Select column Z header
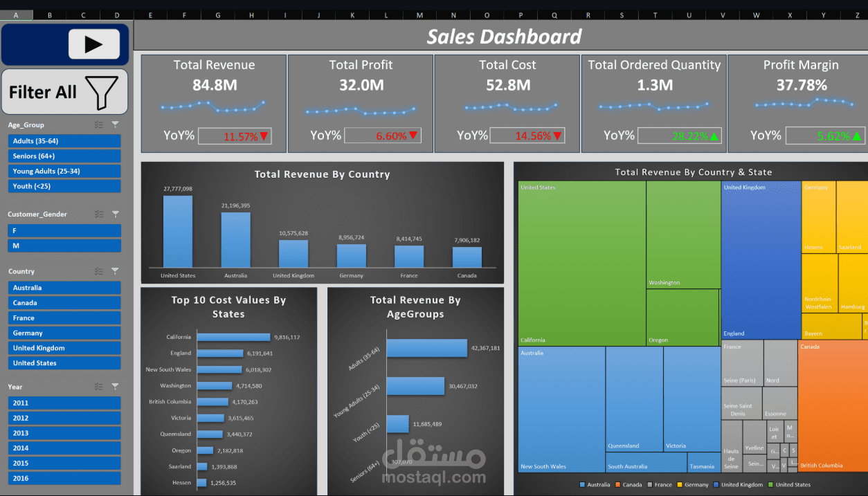Image resolution: width=868 pixels, height=496 pixels. click(858, 15)
